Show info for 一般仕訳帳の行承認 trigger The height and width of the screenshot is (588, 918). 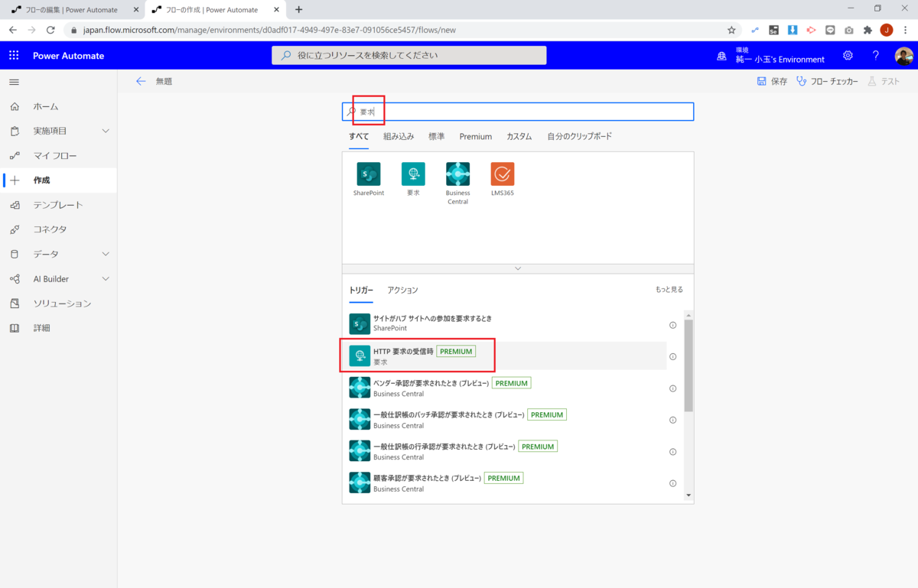[x=673, y=451]
